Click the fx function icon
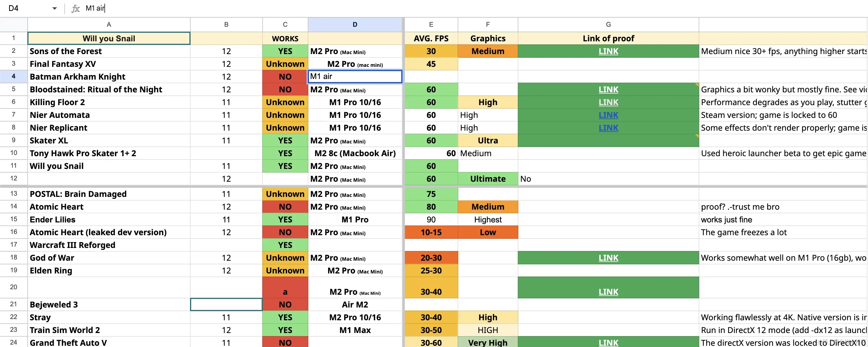Screen dimensions: 868x347 tap(76, 9)
